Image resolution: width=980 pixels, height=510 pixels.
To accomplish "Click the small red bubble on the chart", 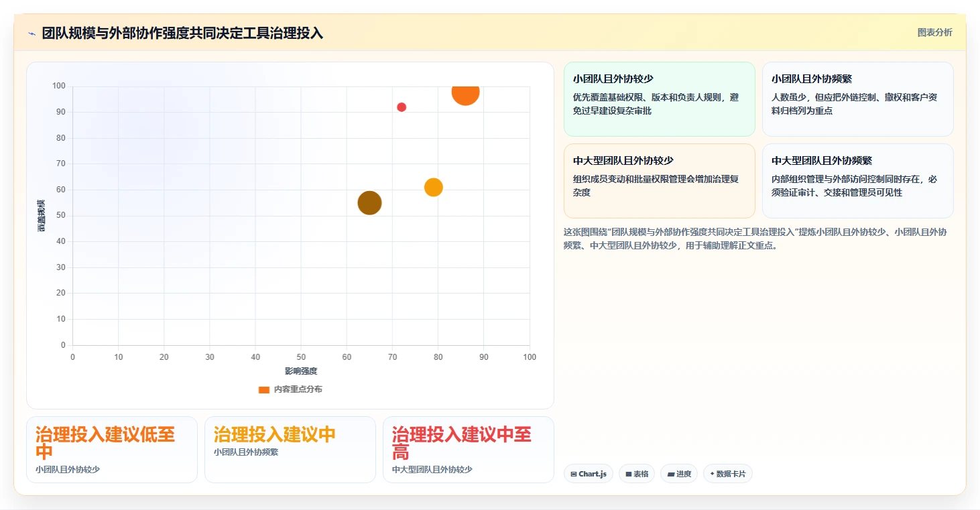I will 402,107.
